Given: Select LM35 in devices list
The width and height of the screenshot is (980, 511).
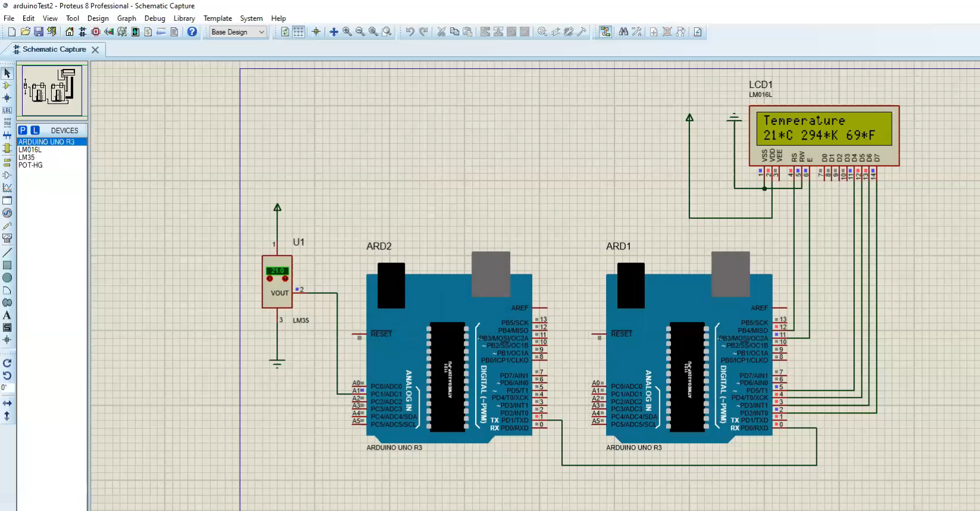Looking at the screenshot, I should point(27,158).
